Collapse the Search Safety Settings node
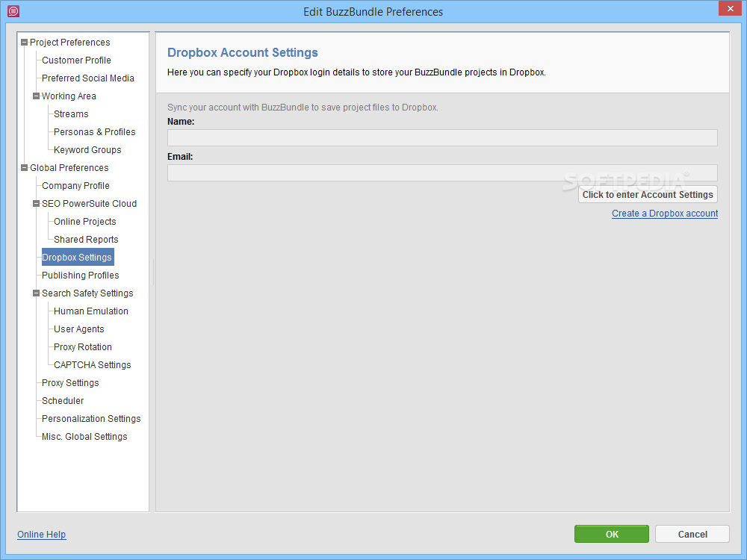The height and width of the screenshot is (560, 747). (36, 293)
